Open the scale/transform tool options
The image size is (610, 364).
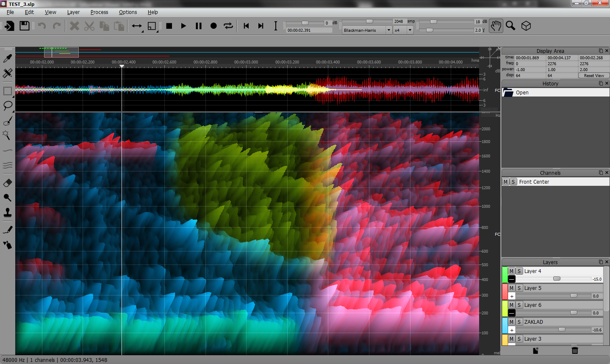[152, 26]
